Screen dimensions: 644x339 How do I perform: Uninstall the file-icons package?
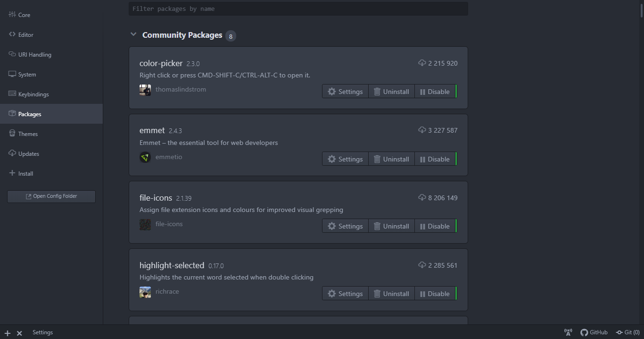[391, 226]
